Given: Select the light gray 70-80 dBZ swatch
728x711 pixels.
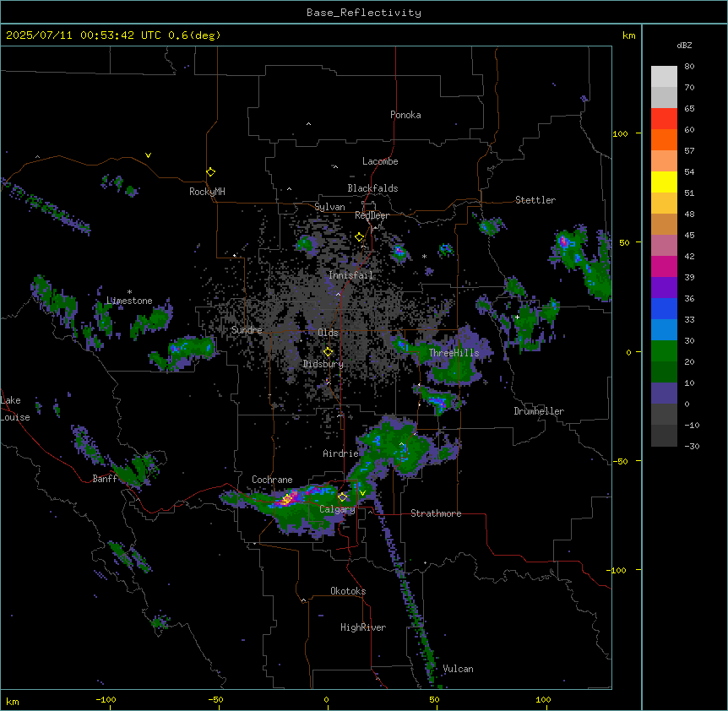Looking at the screenshot, I should click(664, 77).
